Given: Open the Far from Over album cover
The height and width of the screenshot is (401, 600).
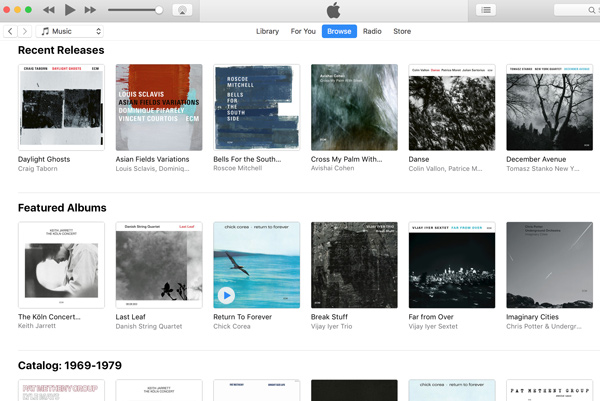Looking at the screenshot, I should [x=452, y=265].
